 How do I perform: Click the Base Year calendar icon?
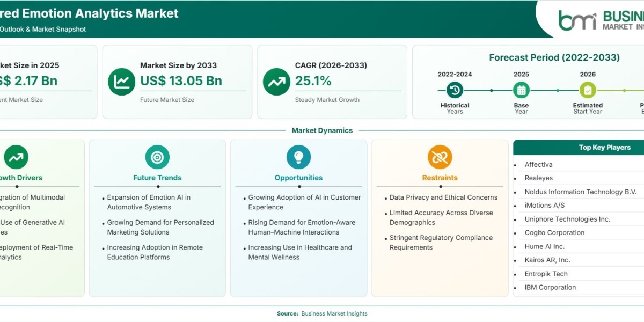521,90
